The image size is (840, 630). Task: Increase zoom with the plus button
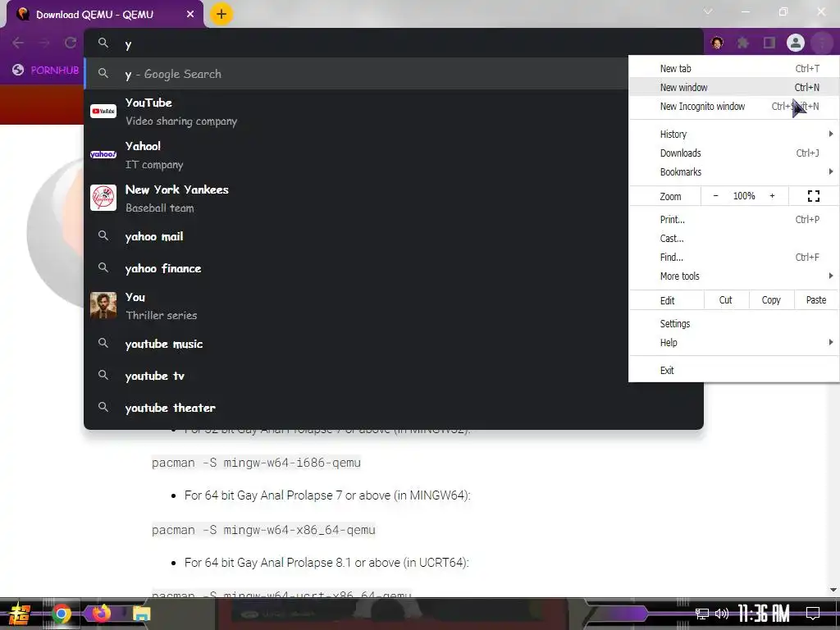(772, 196)
